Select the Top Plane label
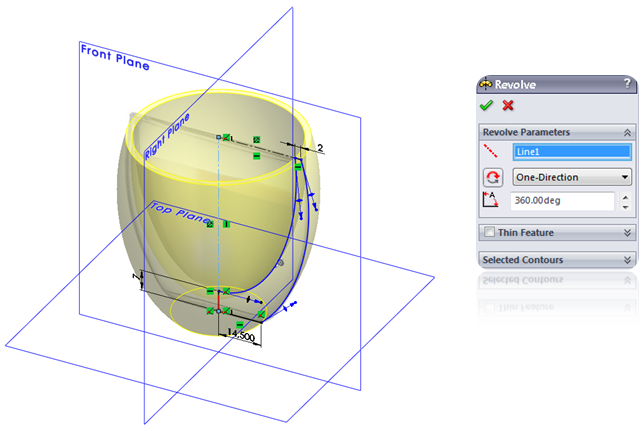 coord(181,212)
